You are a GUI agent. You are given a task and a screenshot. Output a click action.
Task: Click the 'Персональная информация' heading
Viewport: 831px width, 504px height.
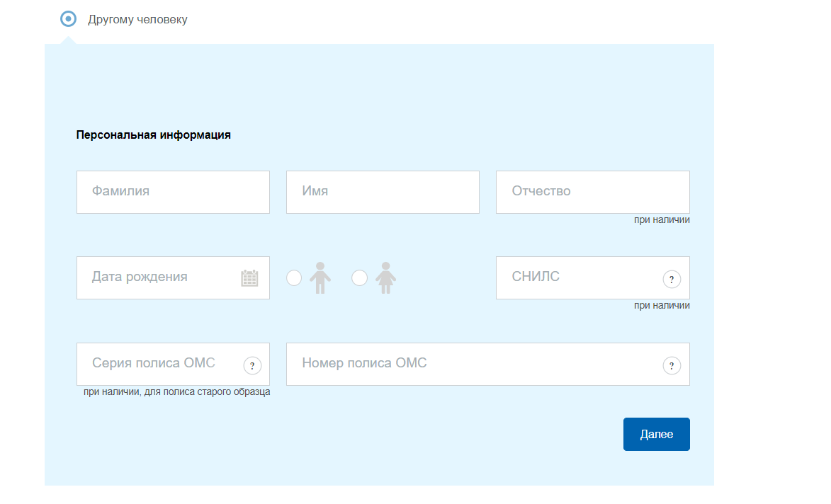pos(153,134)
